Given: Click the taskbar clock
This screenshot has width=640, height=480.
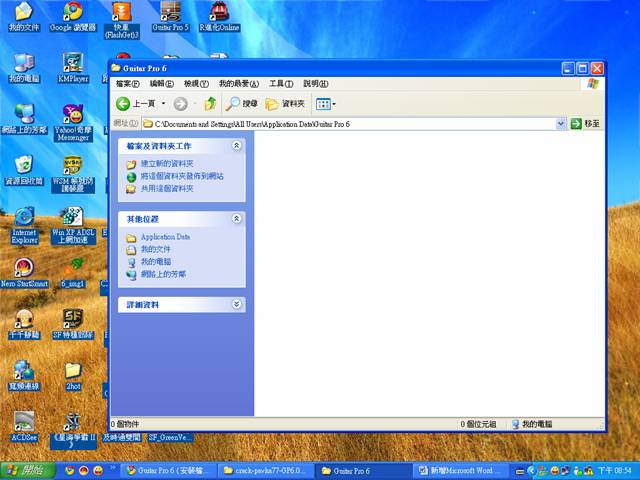Looking at the screenshot, I should [x=614, y=471].
